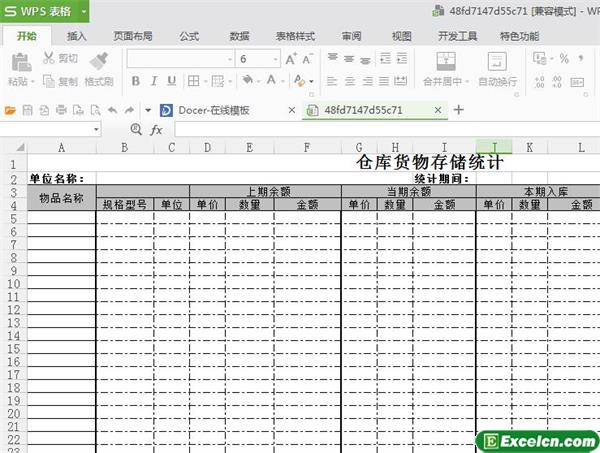The height and width of the screenshot is (453, 600).
Task: Open the 页面布局 ribbon tab
Action: (x=133, y=36)
